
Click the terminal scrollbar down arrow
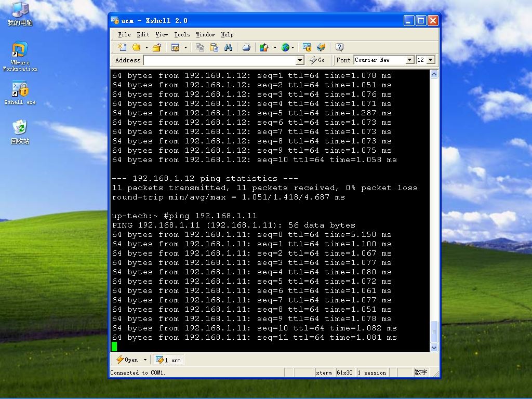434,348
